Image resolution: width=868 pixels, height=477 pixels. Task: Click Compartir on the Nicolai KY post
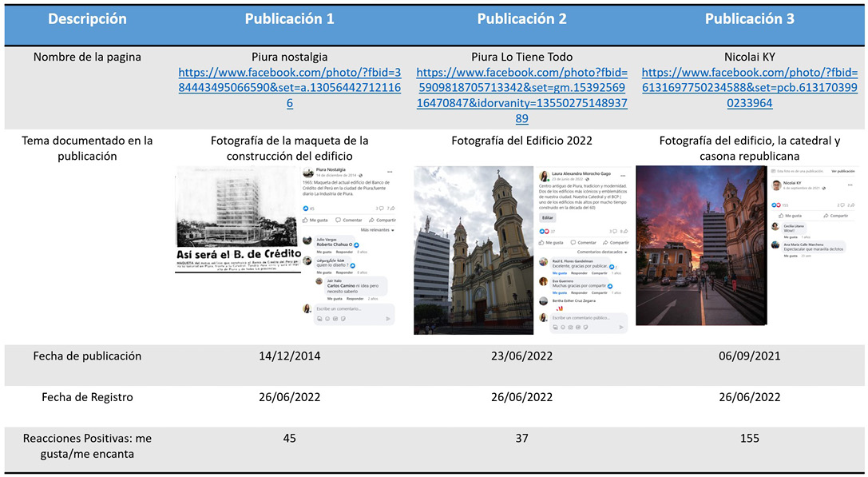835,216
